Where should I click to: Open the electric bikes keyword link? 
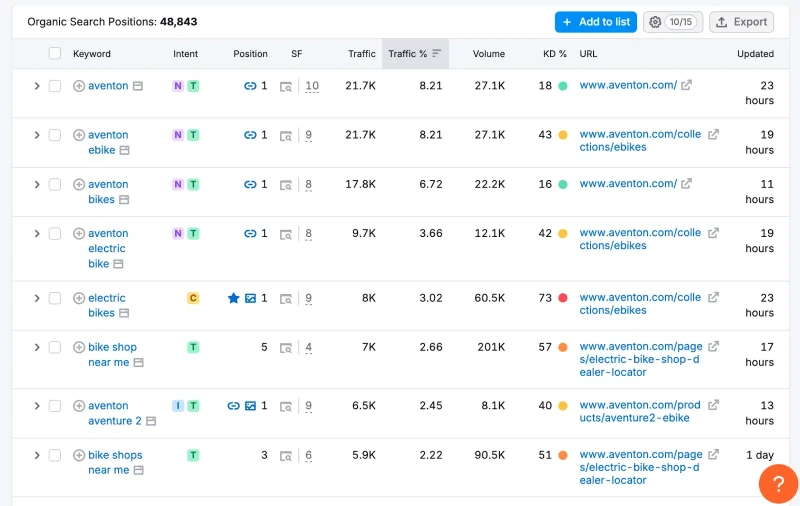point(107,306)
